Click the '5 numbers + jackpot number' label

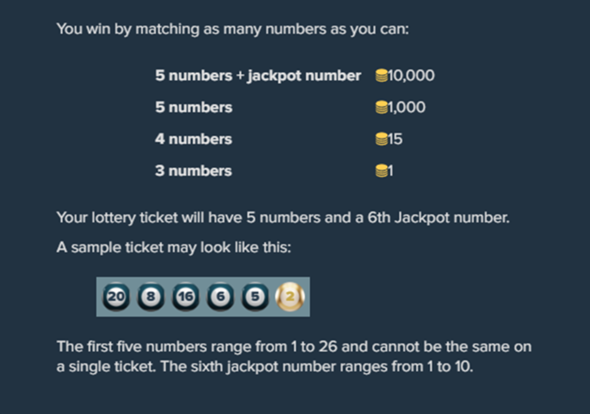click(x=258, y=76)
